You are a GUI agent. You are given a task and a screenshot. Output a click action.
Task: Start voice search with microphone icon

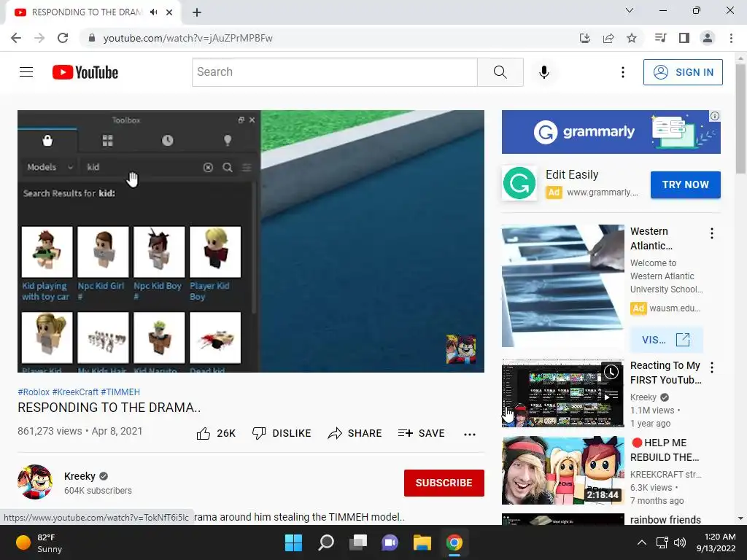[543, 72]
